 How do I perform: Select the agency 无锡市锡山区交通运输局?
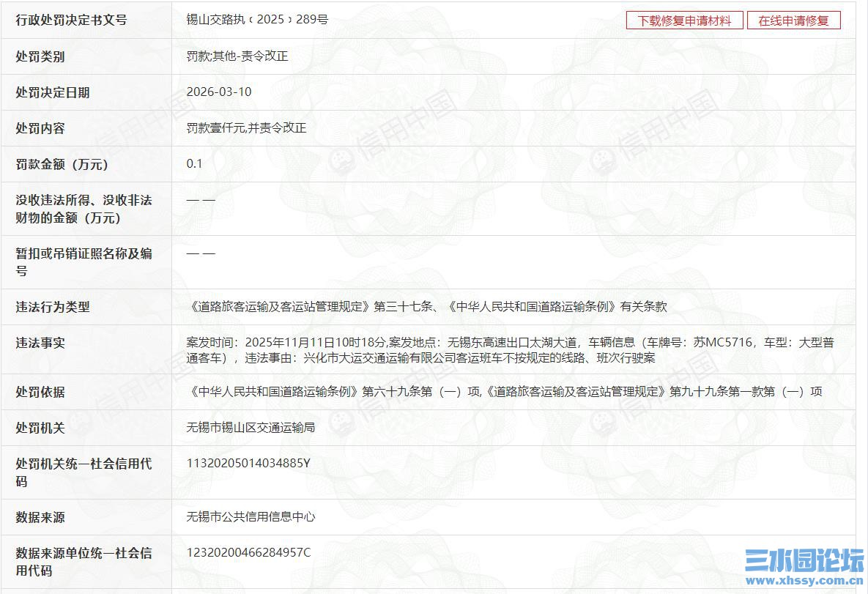(x=251, y=428)
